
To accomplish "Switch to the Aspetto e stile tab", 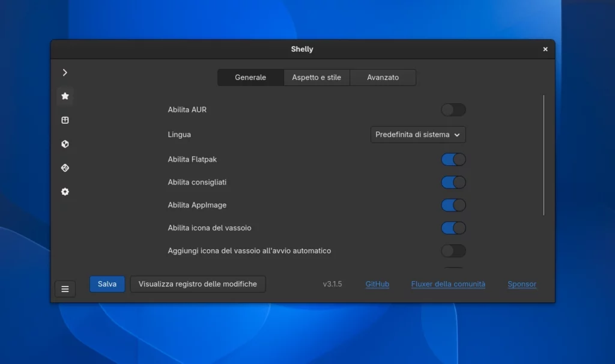I will pos(317,77).
